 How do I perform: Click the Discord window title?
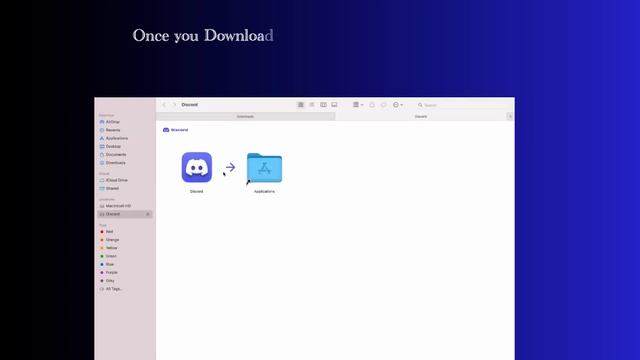(x=189, y=105)
